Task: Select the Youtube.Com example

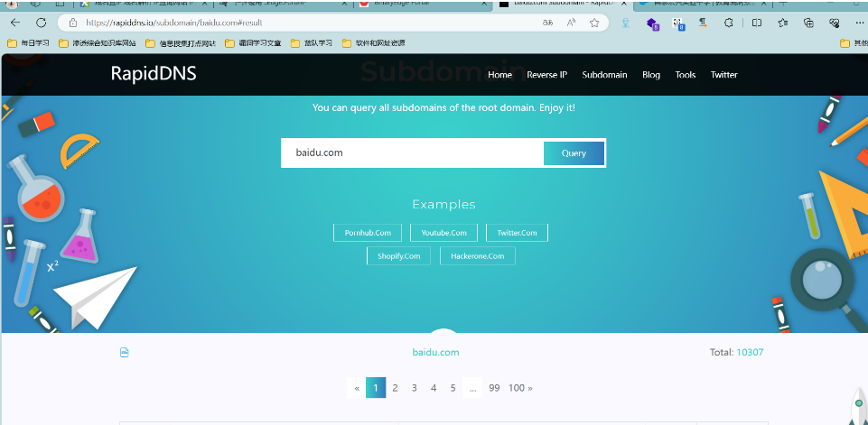Action: 444,233
